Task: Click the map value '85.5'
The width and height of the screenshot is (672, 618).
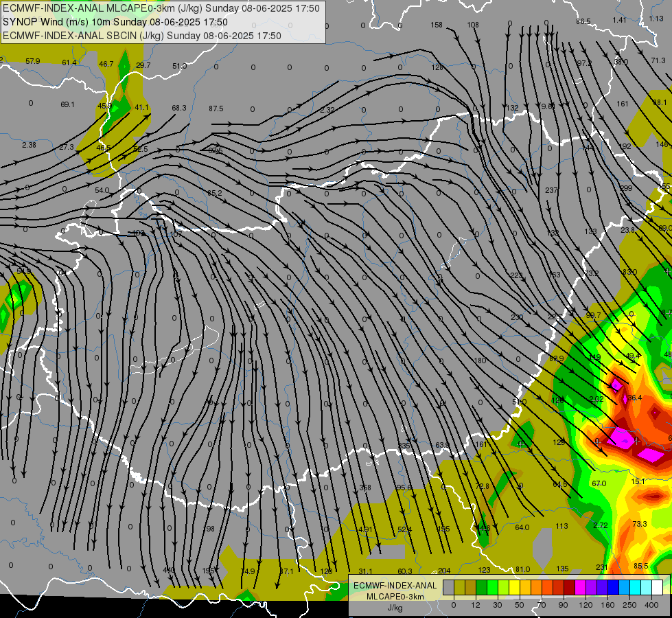Action: click(x=640, y=566)
